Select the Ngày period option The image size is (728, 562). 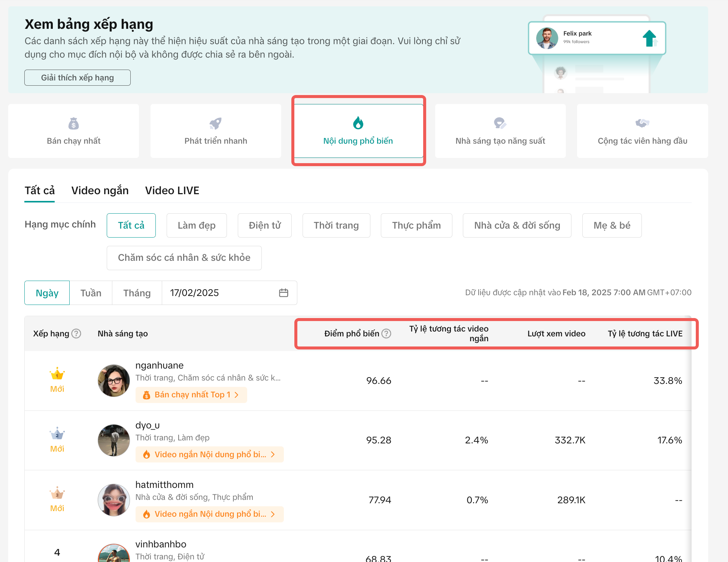(x=47, y=293)
